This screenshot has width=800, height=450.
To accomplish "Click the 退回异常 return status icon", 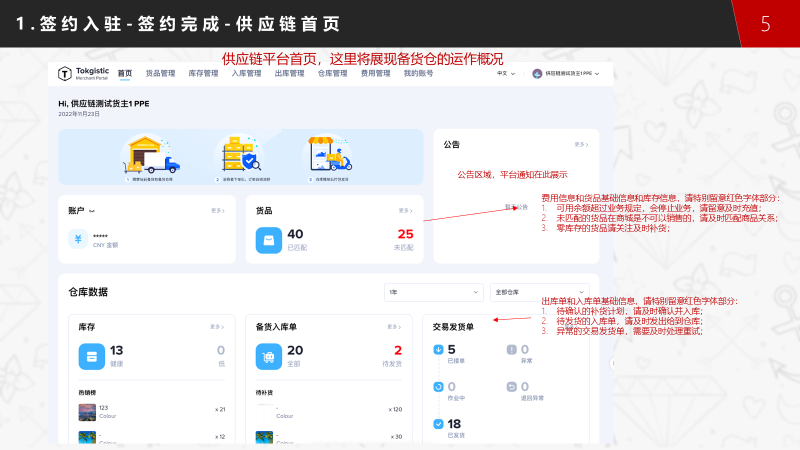I will (511, 386).
